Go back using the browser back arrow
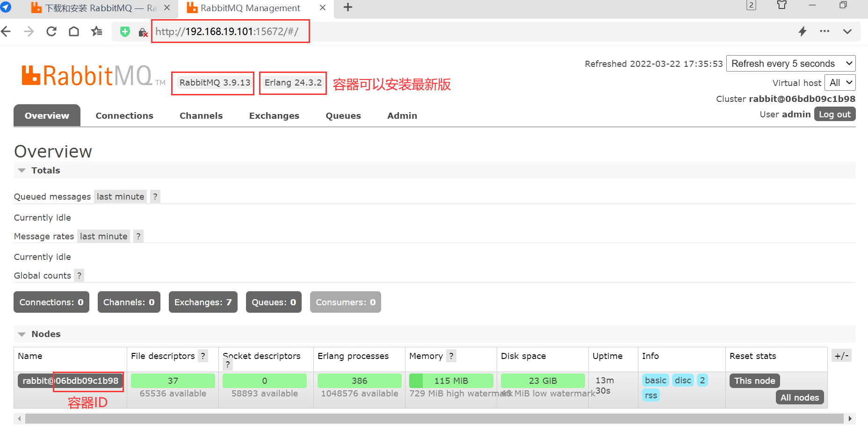The image size is (868, 431). pyautogui.click(x=6, y=31)
